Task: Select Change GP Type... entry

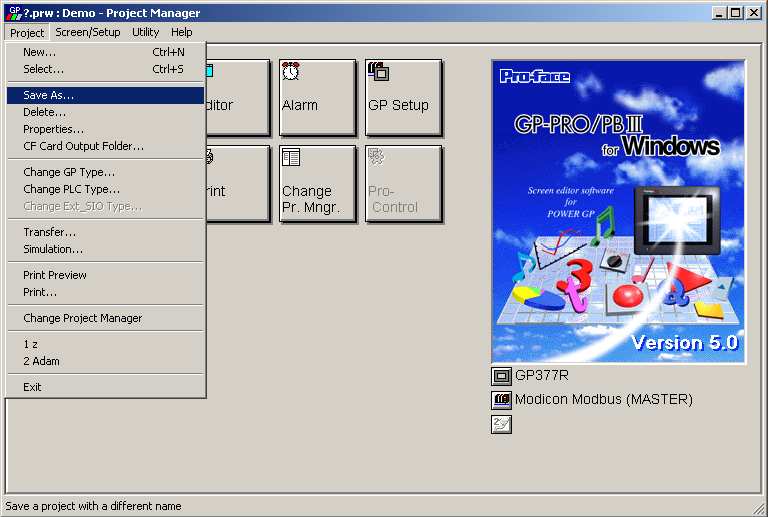Action: point(105,172)
